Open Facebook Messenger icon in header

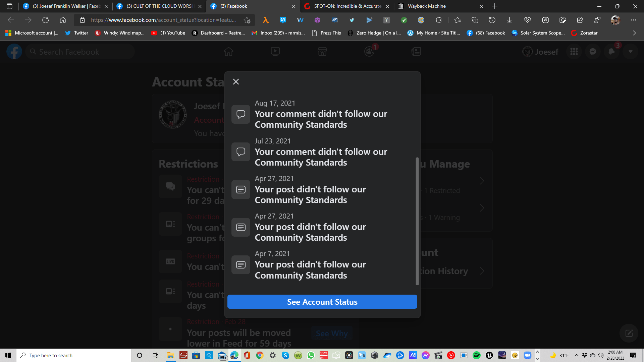point(593,52)
